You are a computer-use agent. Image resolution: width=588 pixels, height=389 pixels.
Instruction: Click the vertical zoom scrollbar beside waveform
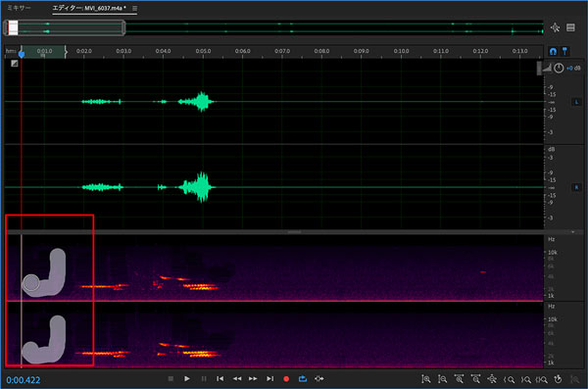pos(539,69)
